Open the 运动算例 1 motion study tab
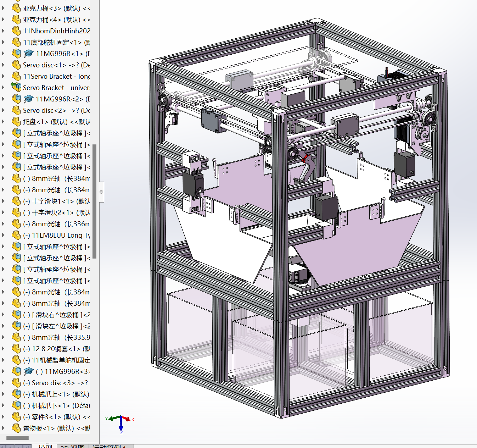Viewport: 477px width, 448px height. point(110,446)
